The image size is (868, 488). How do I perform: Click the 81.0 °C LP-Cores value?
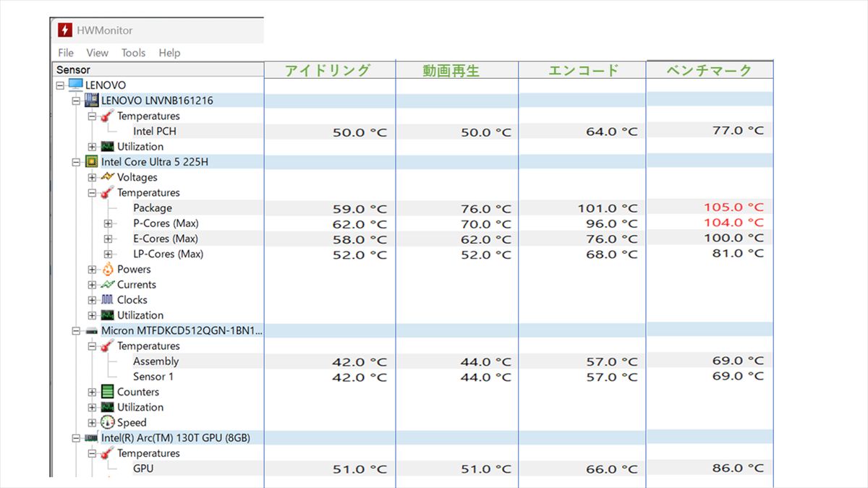coord(738,253)
